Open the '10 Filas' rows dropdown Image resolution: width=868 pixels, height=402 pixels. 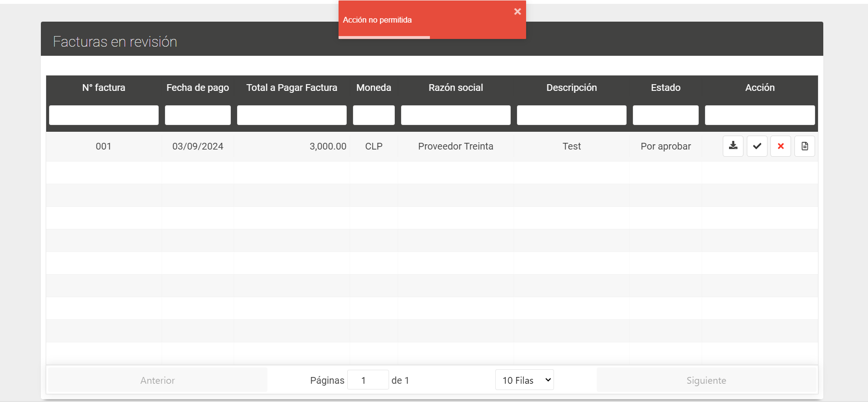[525, 380]
